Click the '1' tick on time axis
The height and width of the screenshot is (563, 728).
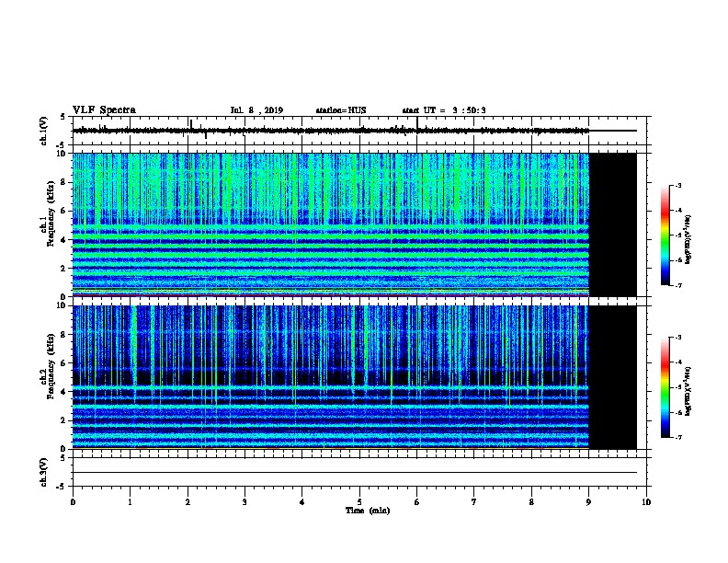click(x=130, y=502)
